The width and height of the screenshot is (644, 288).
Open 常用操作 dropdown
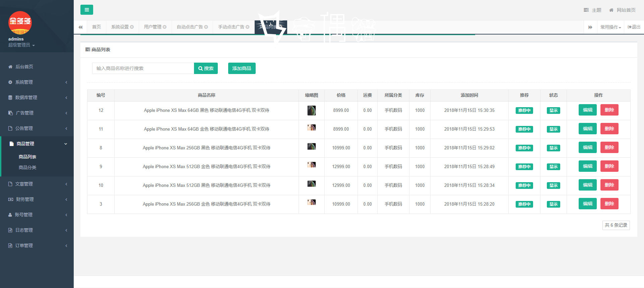(611, 27)
